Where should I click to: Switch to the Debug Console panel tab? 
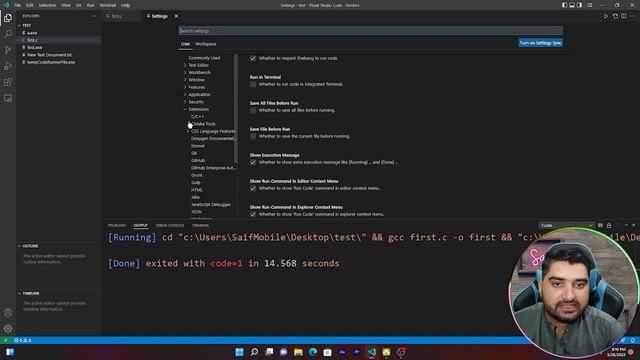(x=169, y=225)
